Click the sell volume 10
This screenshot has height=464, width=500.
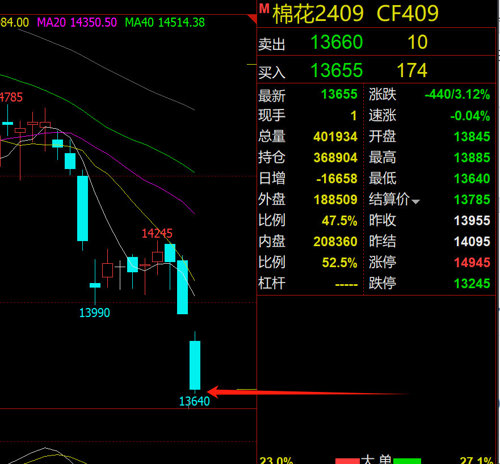[417, 42]
